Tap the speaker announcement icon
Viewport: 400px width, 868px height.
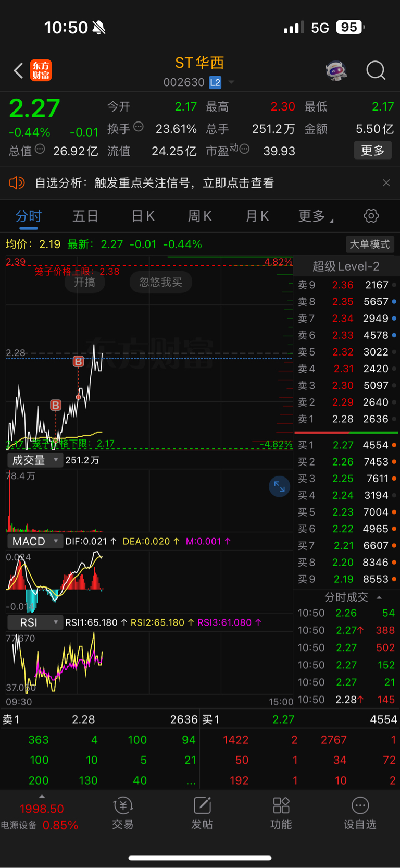[x=17, y=183]
